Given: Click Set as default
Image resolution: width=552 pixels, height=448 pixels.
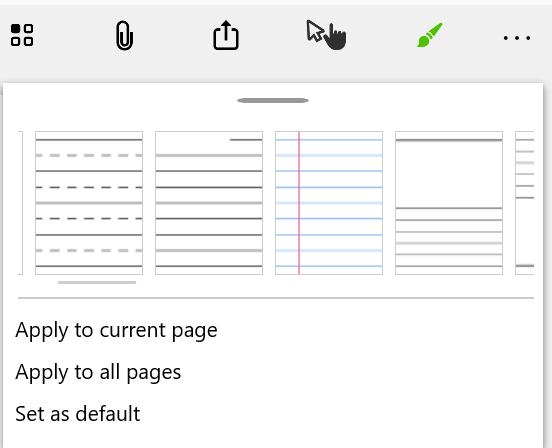Looking at the screenshot, I should [x=77, y=414].
